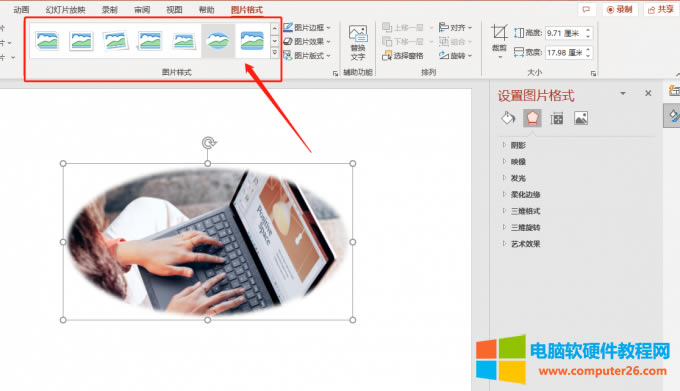Image resolution: width=680 pixels, height=391 pixels.
Task: Expand the full picture styles gallery
Action: tap(275, 52)
